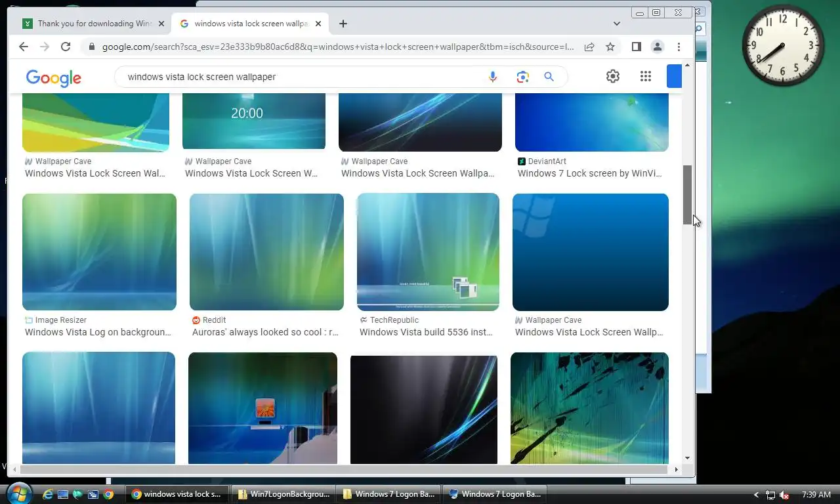Open the taskbar clock showing 7:39 AM

tap(816, 495)
